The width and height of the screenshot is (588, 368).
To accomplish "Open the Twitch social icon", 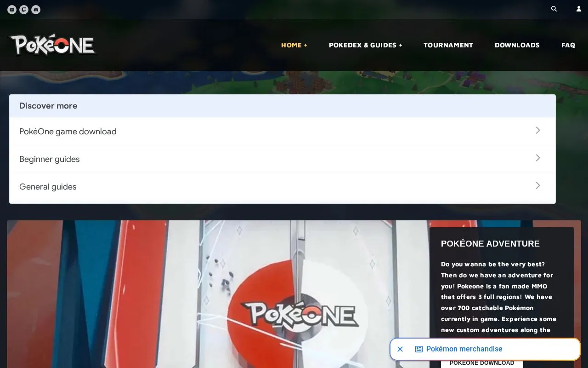I will (24, 9).
